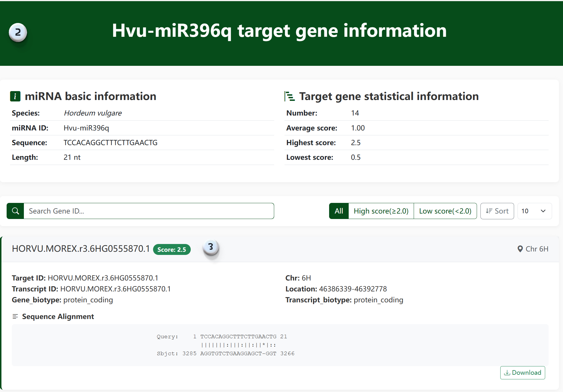
Task: Click the location pin icon next to Chr 6H
Action: 520,249
